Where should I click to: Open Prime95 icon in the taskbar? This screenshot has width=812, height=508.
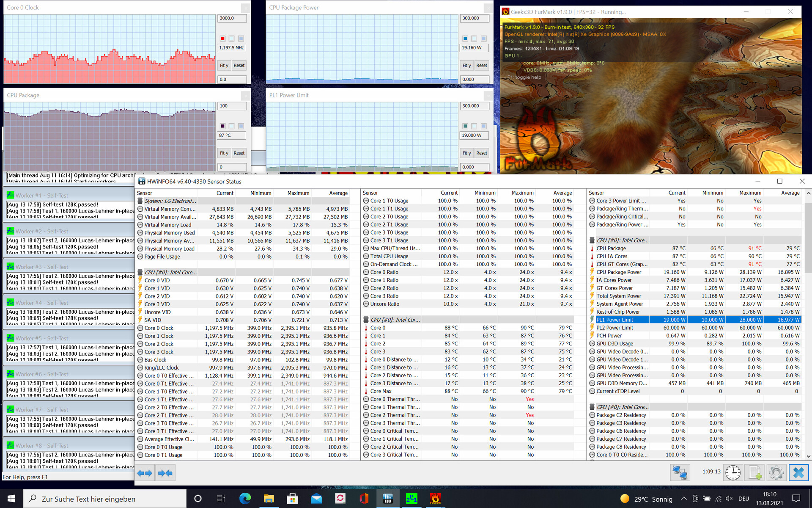click(x=411, y=499)
